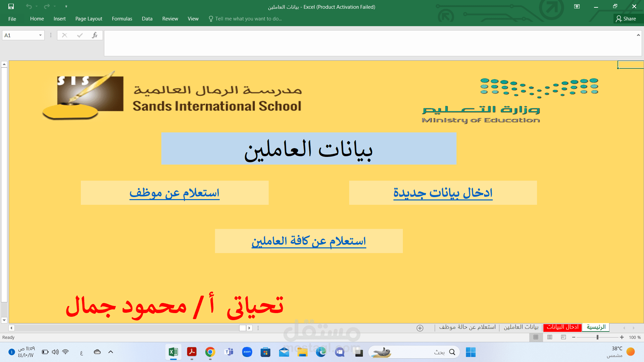Open the استعلام عن كافة العاملين hyperlink
The height and width of the screenshot is (362, 644).
tap(309, 241)
